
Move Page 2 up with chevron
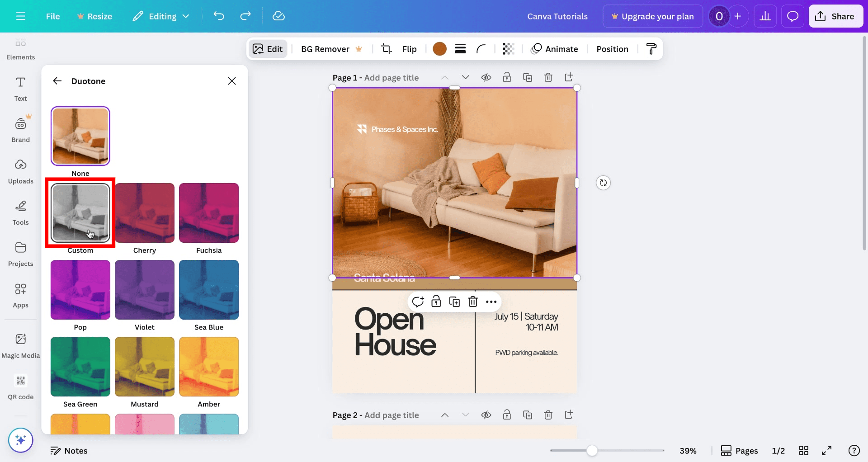coord(445,415)
